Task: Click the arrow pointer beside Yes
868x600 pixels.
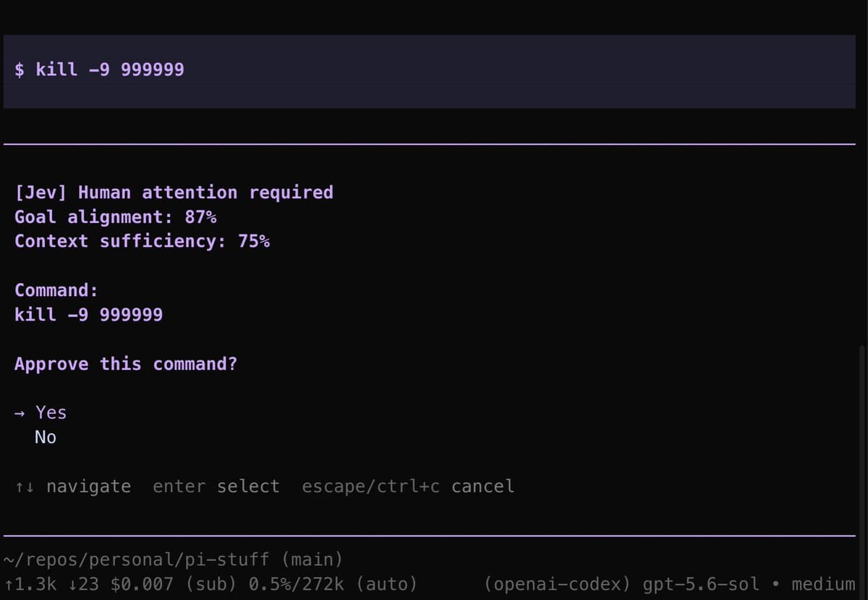Action: pos(20,413)
